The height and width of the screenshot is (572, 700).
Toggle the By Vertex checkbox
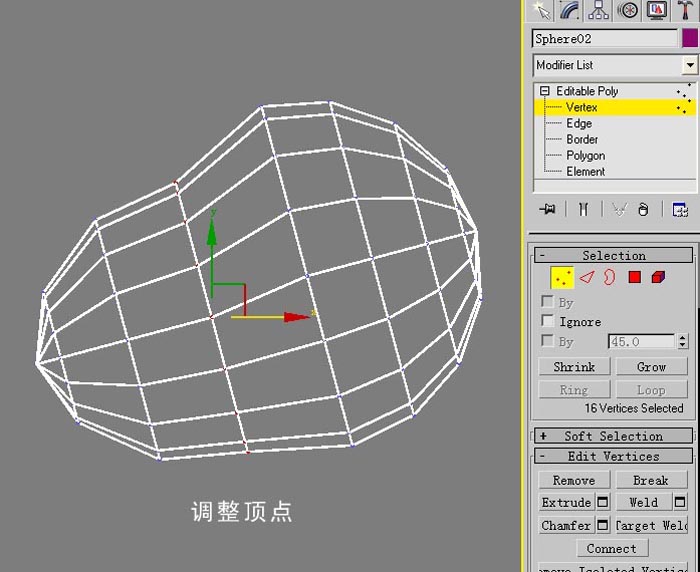tap(547, 301)
